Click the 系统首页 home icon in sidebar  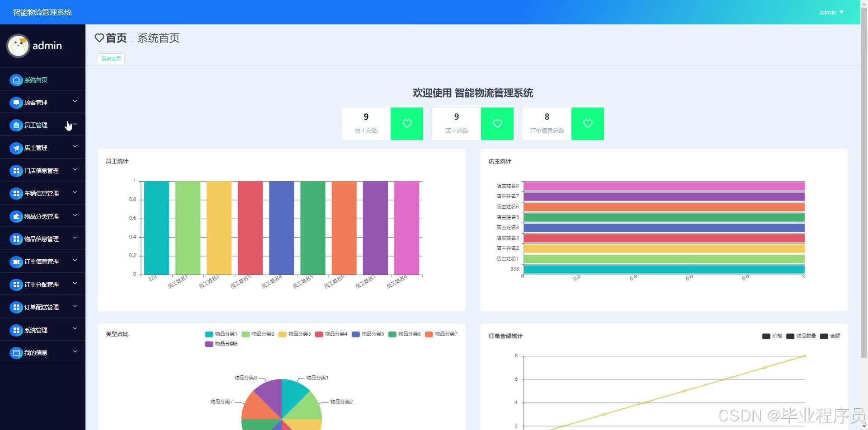click(x=16, y=80)
